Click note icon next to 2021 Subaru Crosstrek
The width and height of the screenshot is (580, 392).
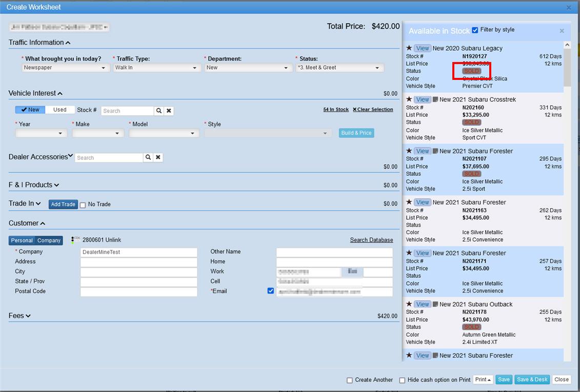point(435,99)
